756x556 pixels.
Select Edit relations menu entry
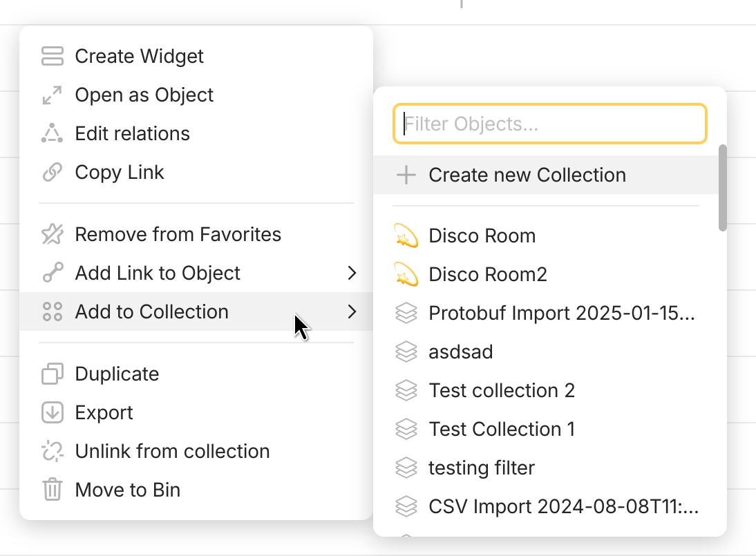point(133,133)
